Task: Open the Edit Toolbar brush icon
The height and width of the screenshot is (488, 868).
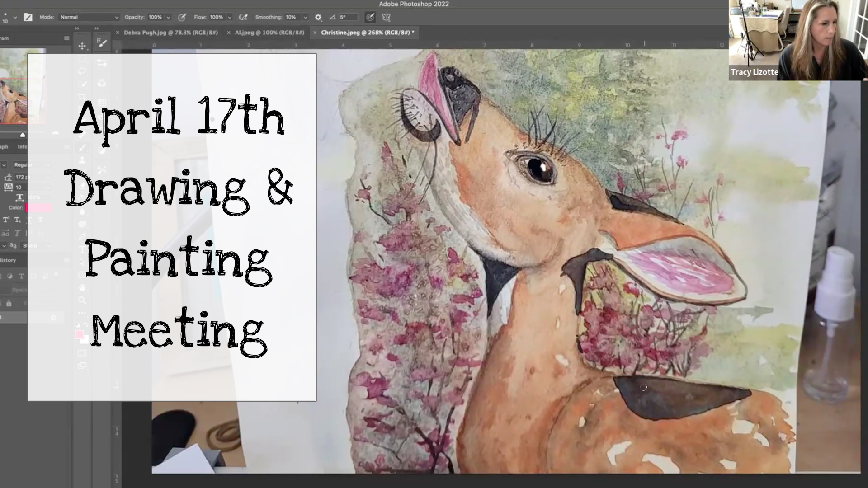Action: tap(102, 43)
